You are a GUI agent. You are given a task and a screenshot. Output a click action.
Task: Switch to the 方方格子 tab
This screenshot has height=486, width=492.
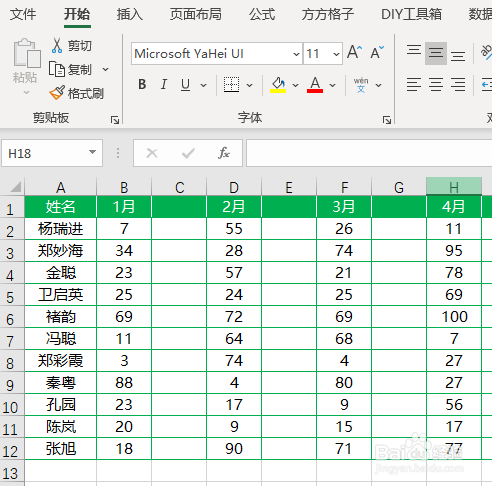coord(328,14)
